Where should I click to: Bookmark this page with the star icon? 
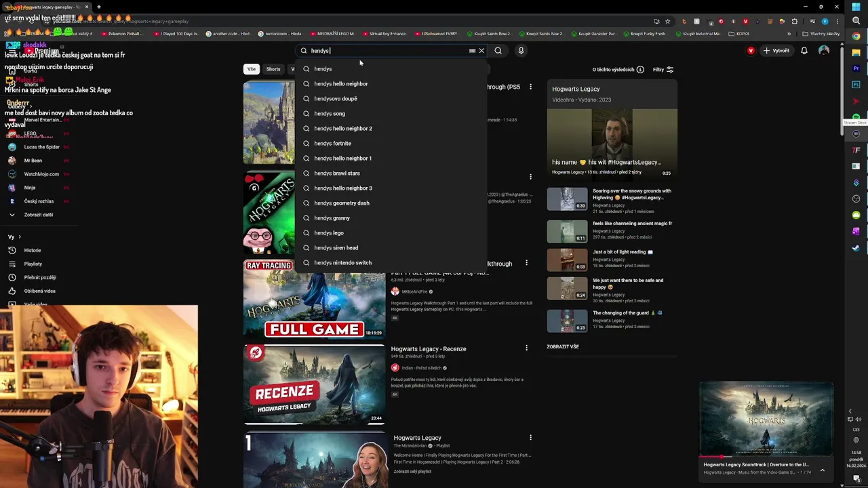[x=668, y=21]
